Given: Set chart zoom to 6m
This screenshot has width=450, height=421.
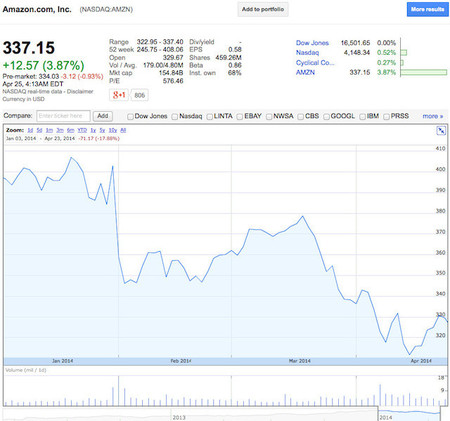Looking at the screenshot, I should click(x=70, y=130).
